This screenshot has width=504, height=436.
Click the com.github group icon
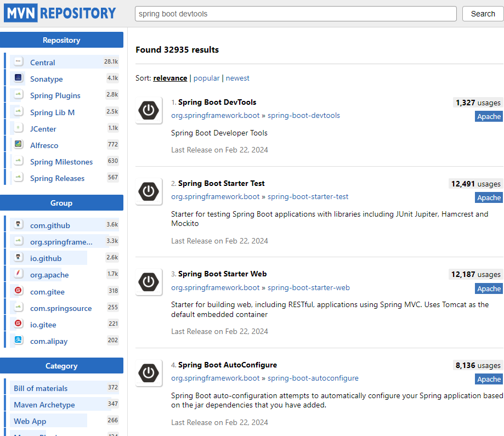click(x=18, y=224)
